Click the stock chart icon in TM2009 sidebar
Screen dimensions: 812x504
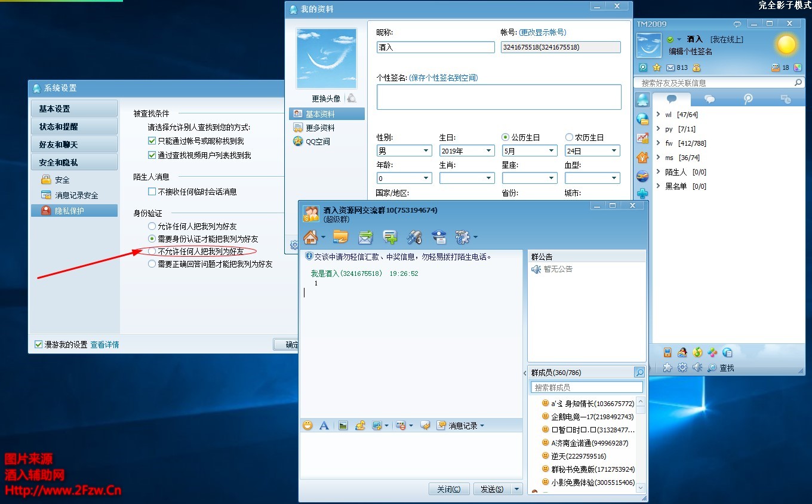pos(642,138)
